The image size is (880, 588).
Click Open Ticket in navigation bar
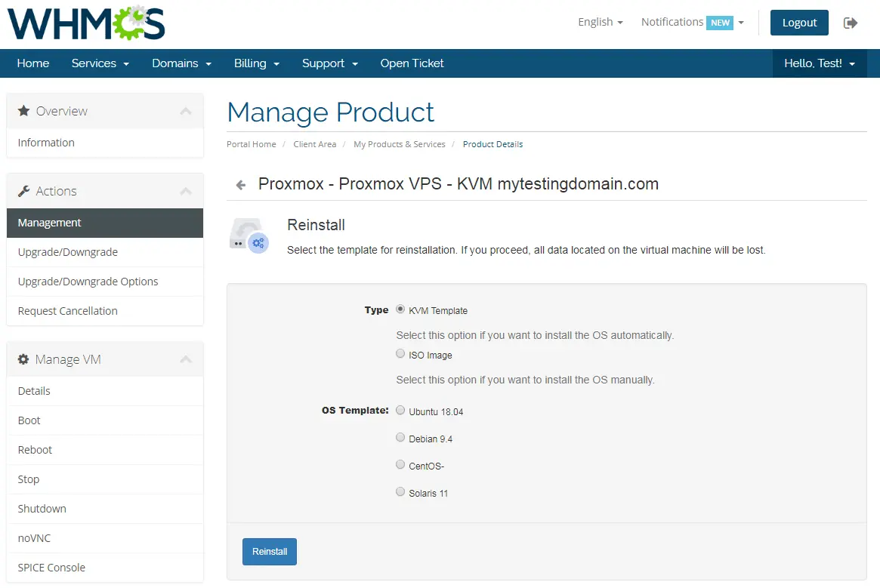[x=412, y=63]
